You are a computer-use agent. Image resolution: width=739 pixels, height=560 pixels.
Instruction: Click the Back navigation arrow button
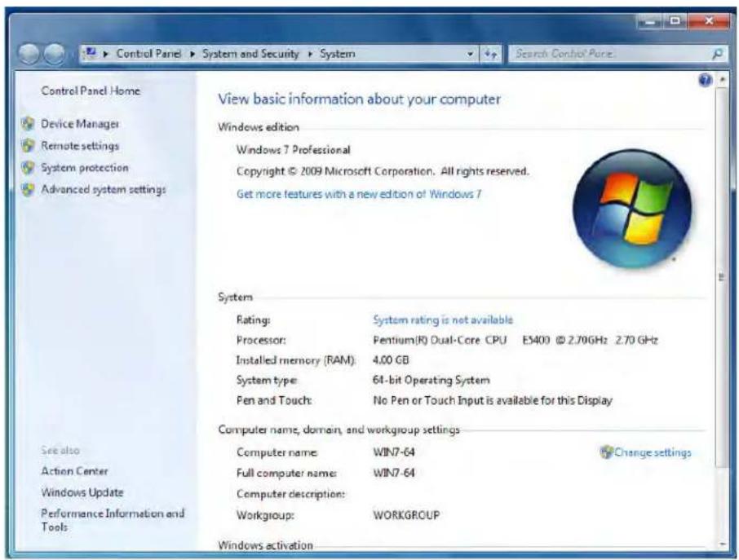[29, 54]
